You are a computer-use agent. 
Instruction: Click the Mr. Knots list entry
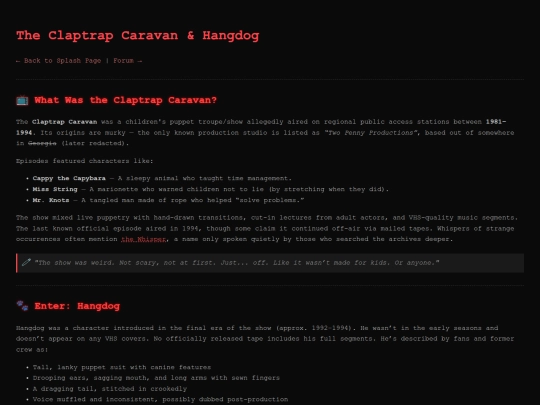(x=168, y=200)
